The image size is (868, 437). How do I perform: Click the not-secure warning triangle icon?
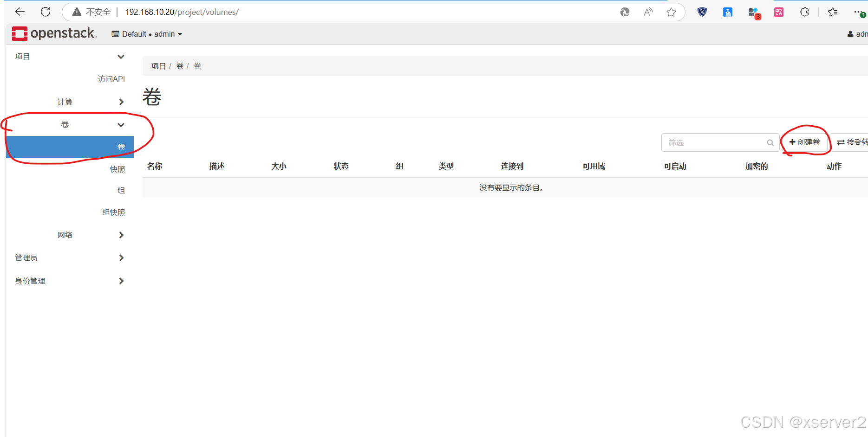coord(77,12)
